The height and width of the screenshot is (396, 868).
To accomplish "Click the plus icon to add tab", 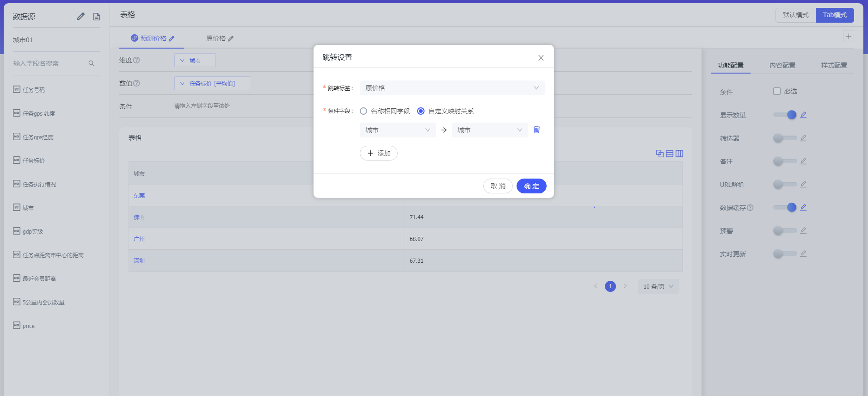I will click(848, 37).
